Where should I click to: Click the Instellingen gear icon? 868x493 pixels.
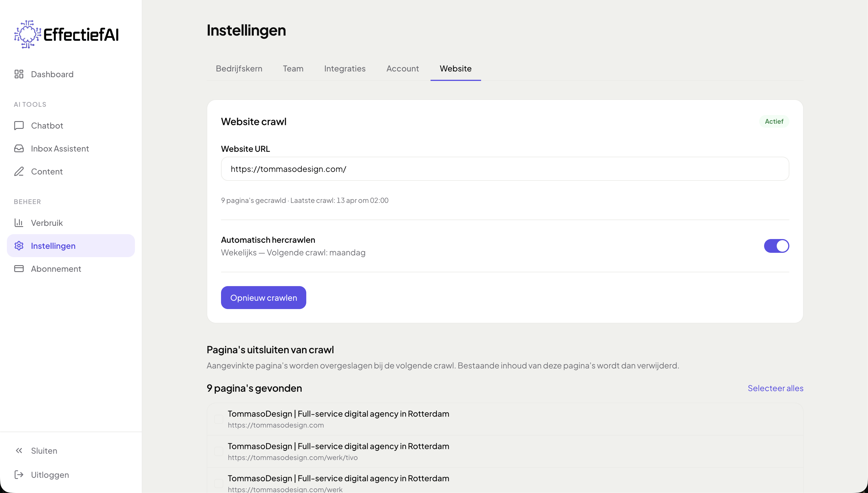coord(19,246)
